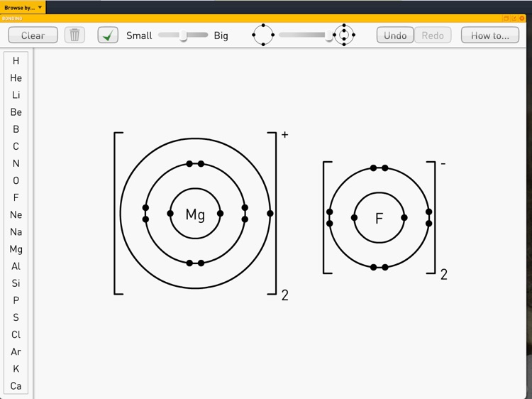The height and width of the screenshot is (399, 532).
Task: Select element S from the list
Action: (16, 317)
